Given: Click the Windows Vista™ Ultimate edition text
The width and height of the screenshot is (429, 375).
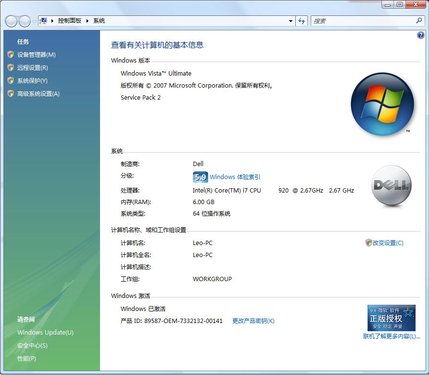Looking at the screenshot, I should point(156,73).
